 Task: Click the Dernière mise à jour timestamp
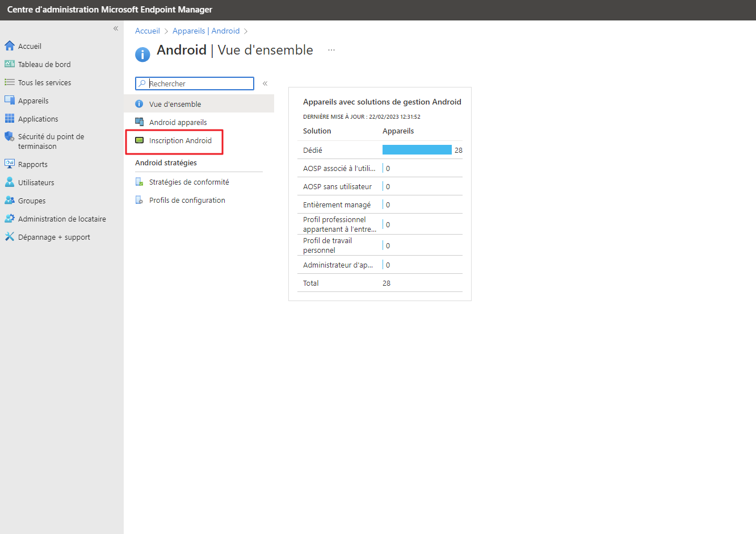pyautogui.click(x=362, y=116)
